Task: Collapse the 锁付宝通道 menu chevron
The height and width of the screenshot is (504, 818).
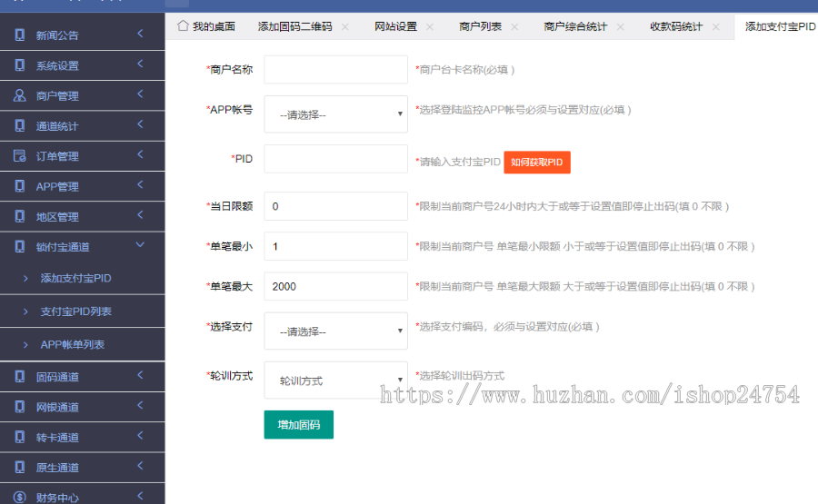Action: (140, 244)
